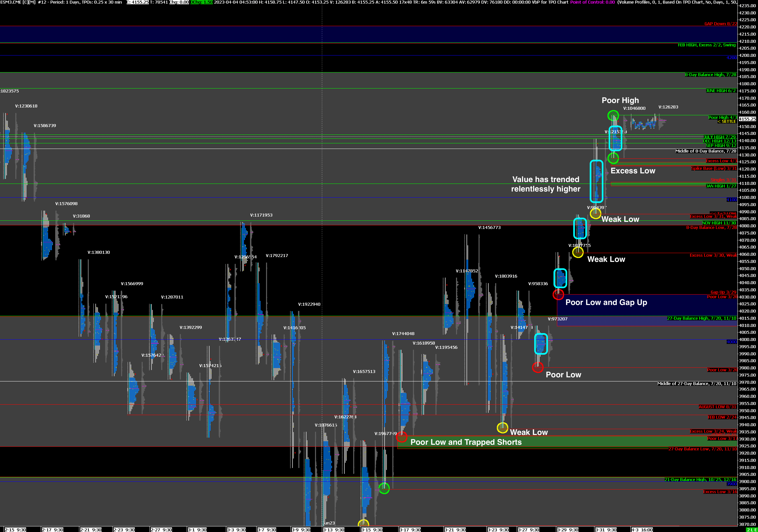Click the green circle on the Excess Low 3/16 line
758x532 pixels.
point(384,488)
